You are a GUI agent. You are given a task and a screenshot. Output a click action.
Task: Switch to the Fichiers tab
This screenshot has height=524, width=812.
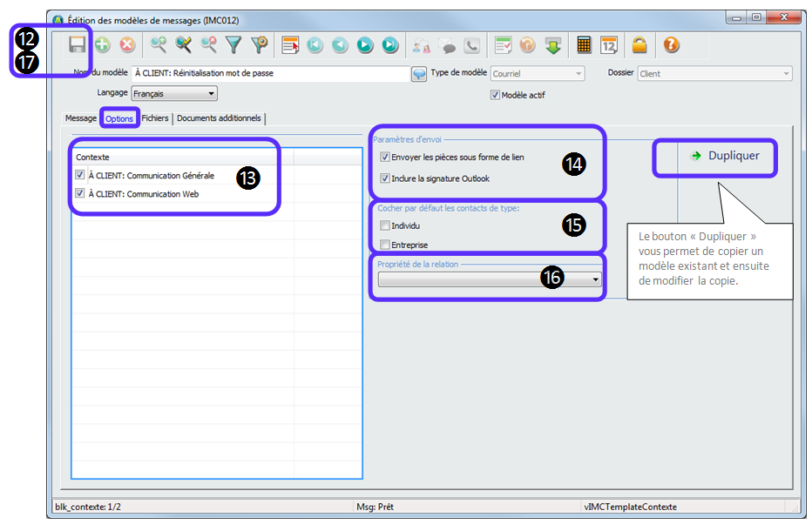coord(155,118)
